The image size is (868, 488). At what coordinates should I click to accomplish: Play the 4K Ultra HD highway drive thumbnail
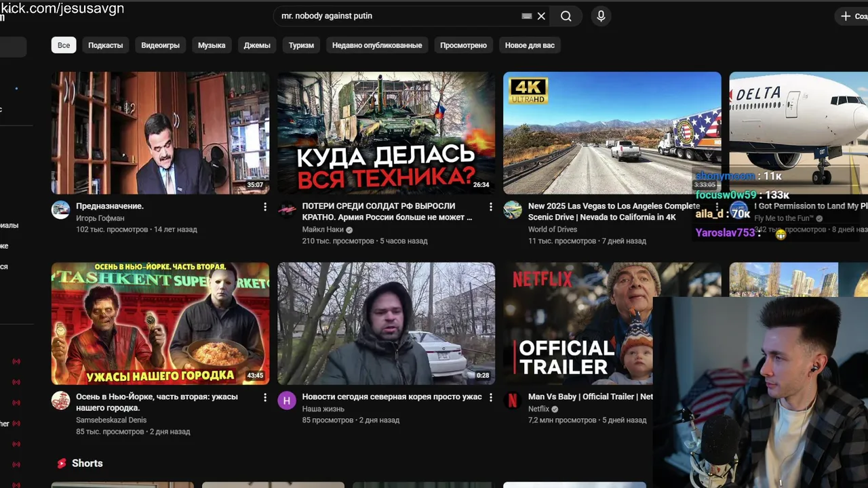click(x=612, y=133)
